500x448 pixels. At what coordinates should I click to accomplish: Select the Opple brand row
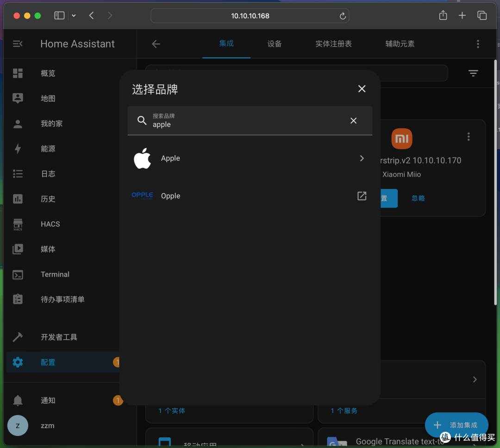[250, 196]
